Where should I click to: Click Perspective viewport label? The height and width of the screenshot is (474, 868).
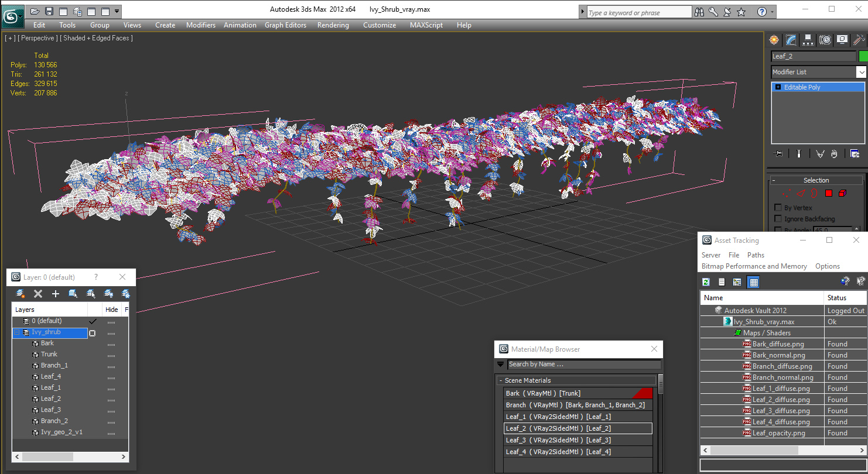[37, 38]
